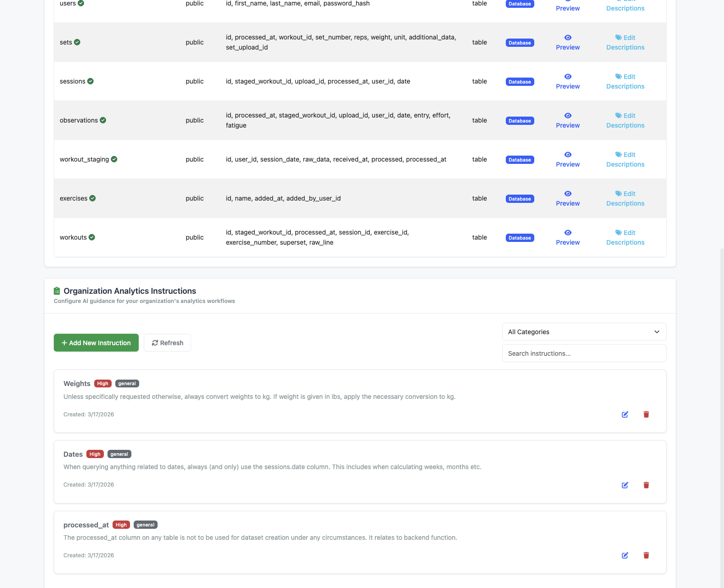Click Dates instruction description text
Screen dimensions: 724x588
272,467
